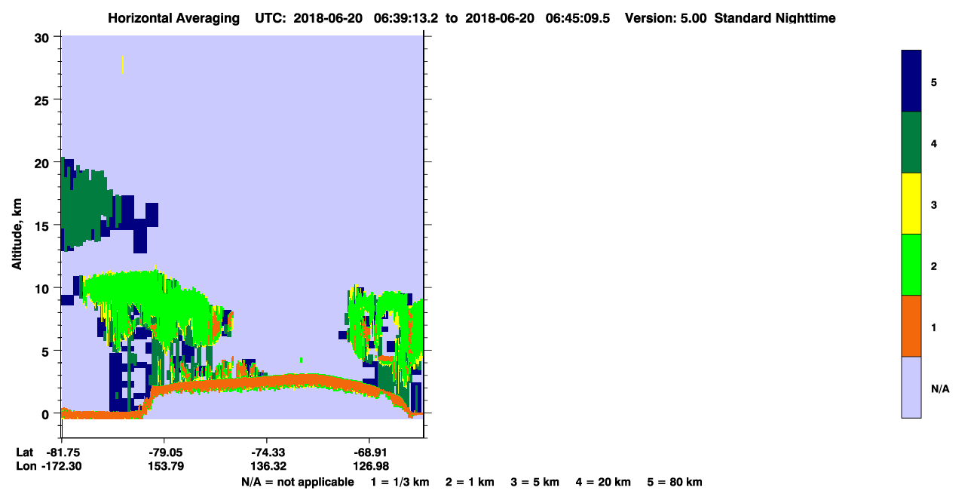Click the small yellow streak near 28 km altitude
The height and width of the screenshot is (503, 980).
pos(122,65)
